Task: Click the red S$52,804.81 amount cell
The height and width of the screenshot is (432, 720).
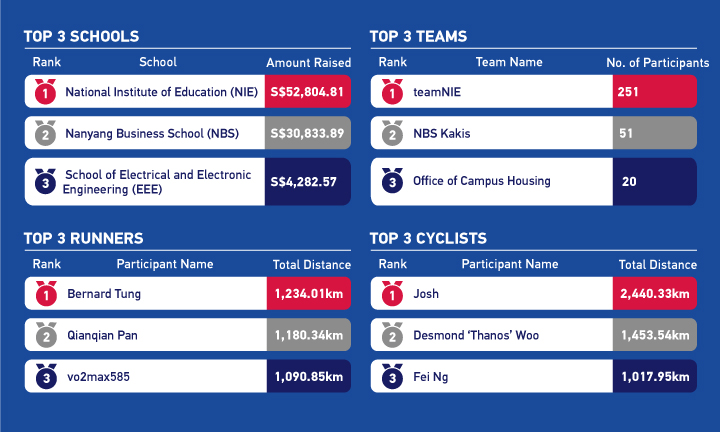Action: coord(308,91)
